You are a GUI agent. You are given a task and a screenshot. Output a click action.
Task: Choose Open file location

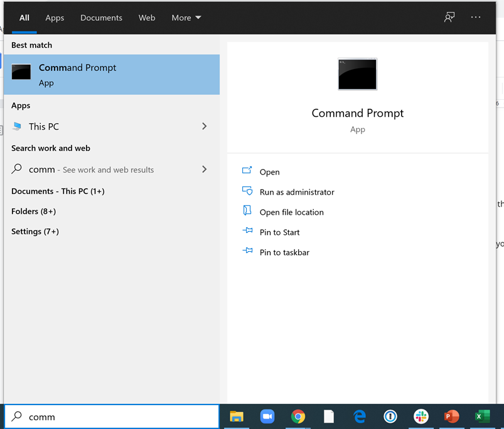[x=291, y=212]
